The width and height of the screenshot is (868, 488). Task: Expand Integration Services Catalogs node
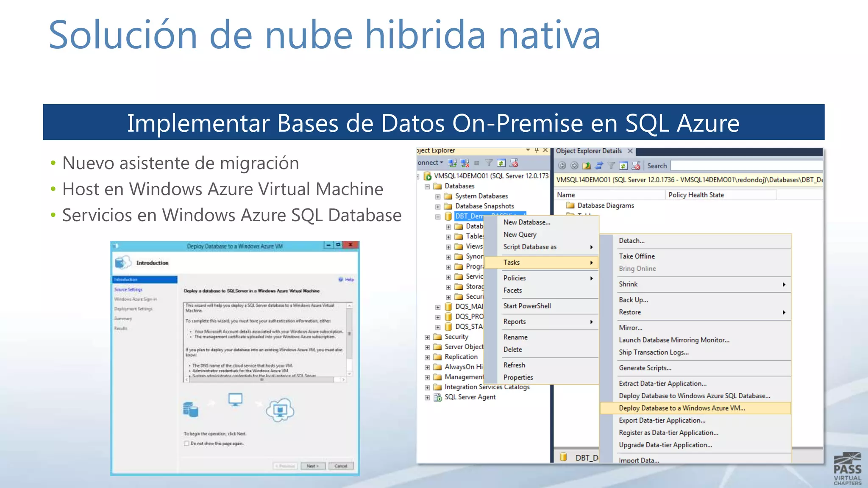point(427,388)
